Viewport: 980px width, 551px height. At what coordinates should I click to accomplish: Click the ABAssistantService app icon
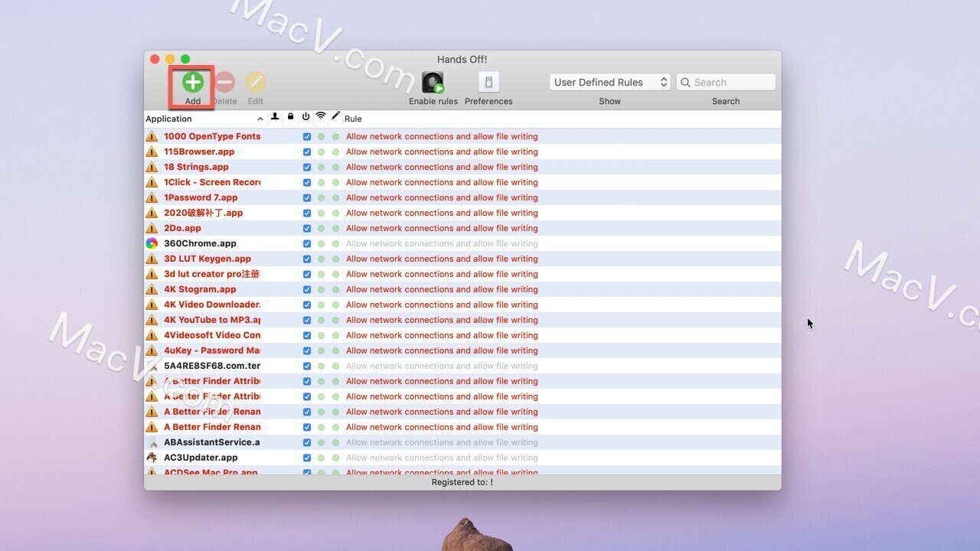click(152, 442)
